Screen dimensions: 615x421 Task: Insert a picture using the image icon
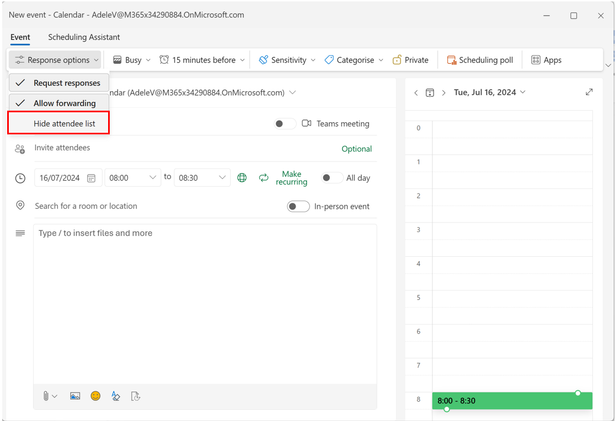pyautogui.click(x=75, y=396)
